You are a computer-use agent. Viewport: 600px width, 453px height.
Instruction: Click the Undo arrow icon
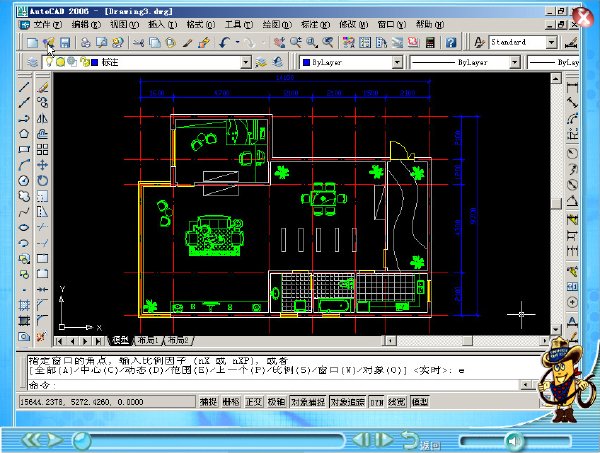coord(225,42)
